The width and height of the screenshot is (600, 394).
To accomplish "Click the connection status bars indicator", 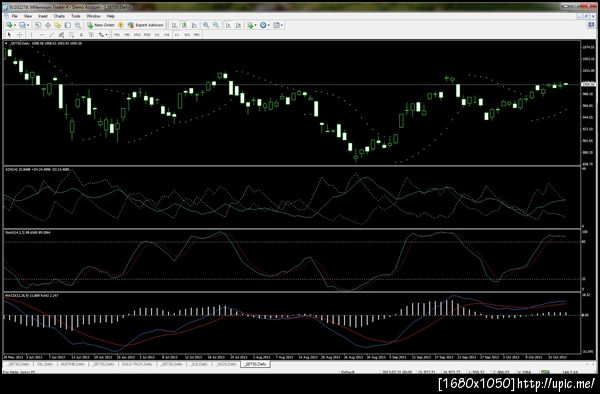I will (545, 371).
